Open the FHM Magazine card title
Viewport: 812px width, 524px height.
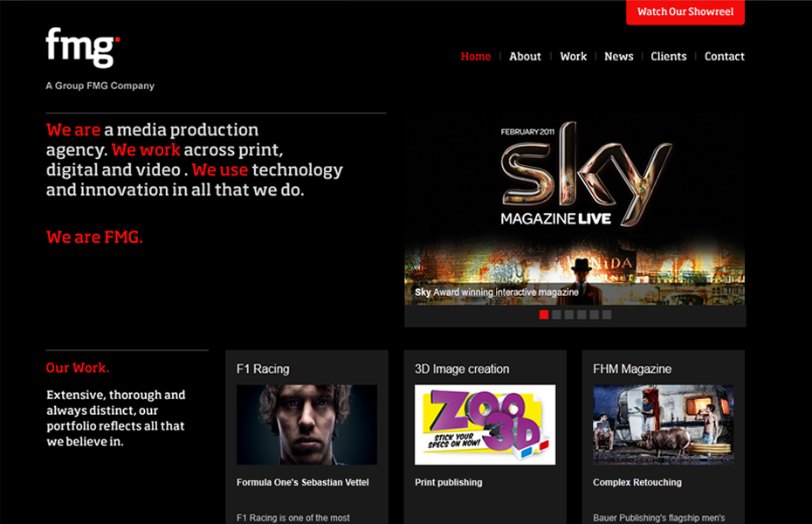click(x=632, y=369)
